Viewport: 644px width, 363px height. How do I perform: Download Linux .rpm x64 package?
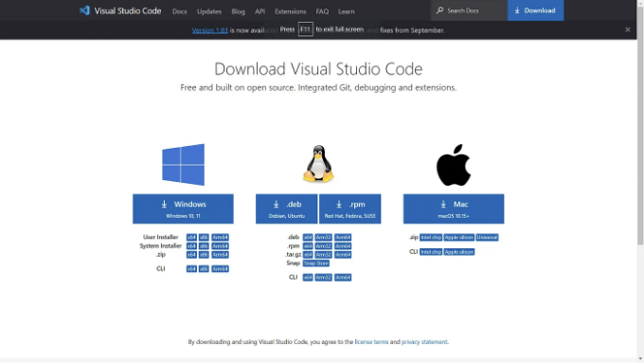[308, 245]
